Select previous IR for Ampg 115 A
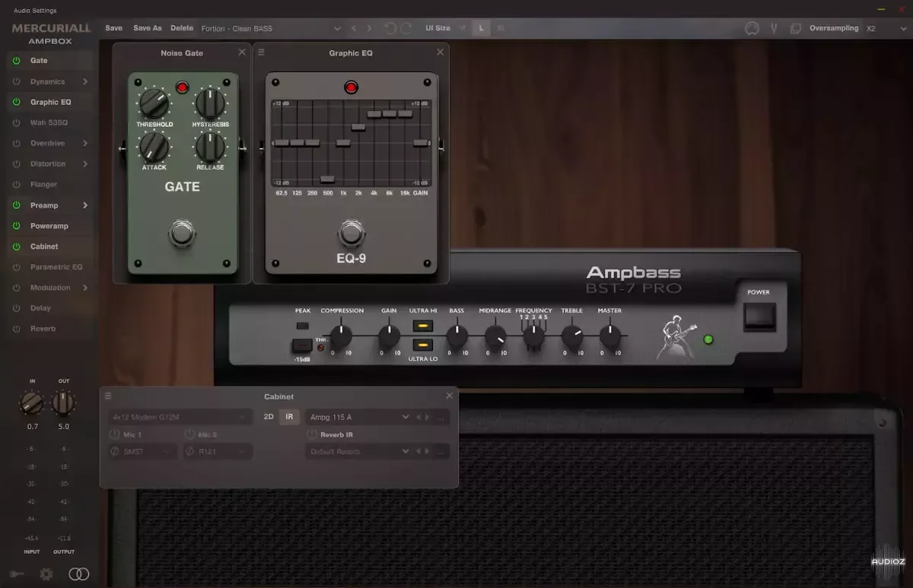Screen dimensions: 913x588 point(418,417)
